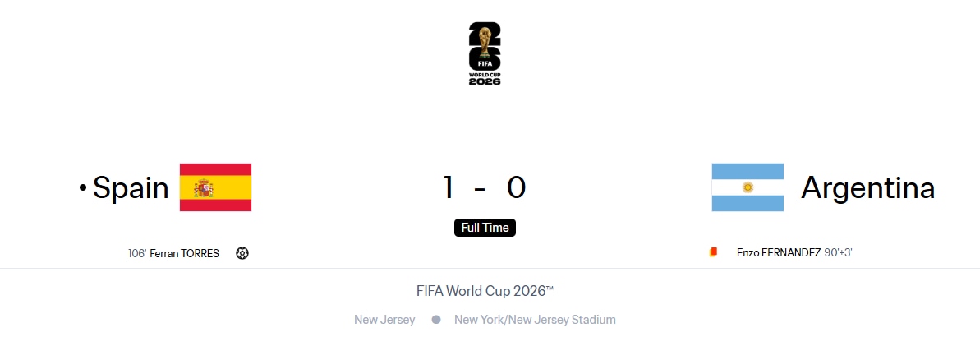
Task: Click the second-yellow red card icon
Action: (x=713, y=252)
